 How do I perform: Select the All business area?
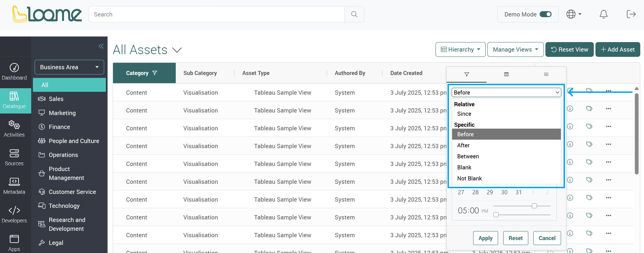point(69,85)
